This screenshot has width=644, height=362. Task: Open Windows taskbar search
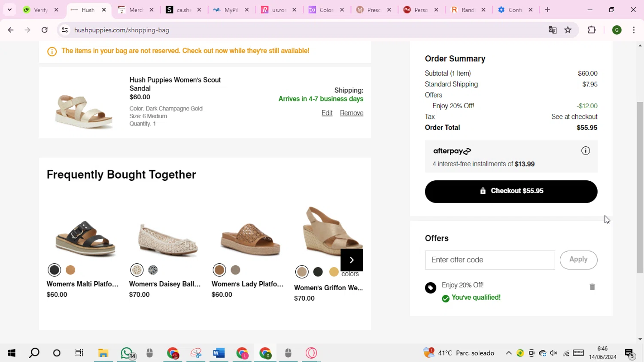[x=34, y=353]
